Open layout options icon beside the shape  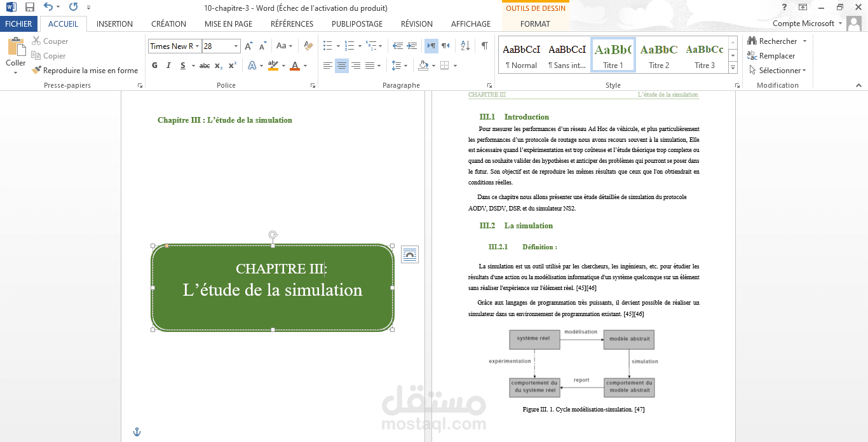410,254
